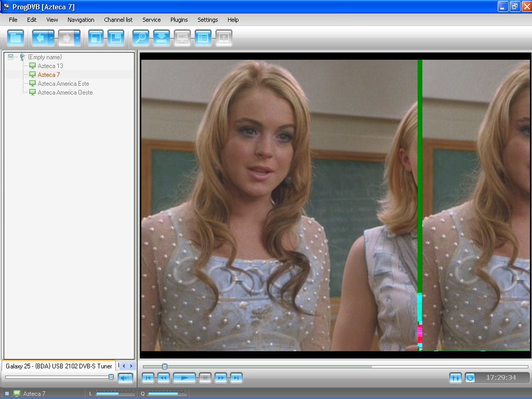Open the View menu
532x399 pixels.
[x=52, y=20]
